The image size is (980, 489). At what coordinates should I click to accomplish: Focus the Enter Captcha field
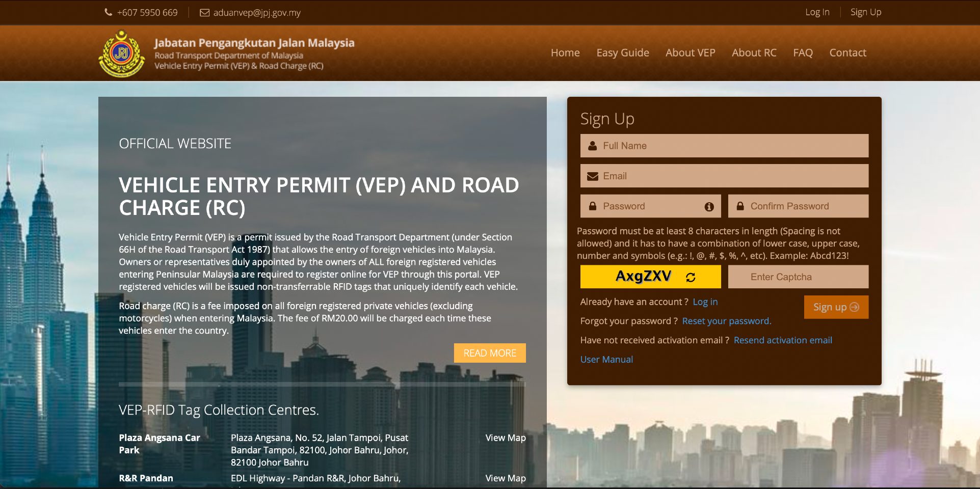[x=798, y=277]
